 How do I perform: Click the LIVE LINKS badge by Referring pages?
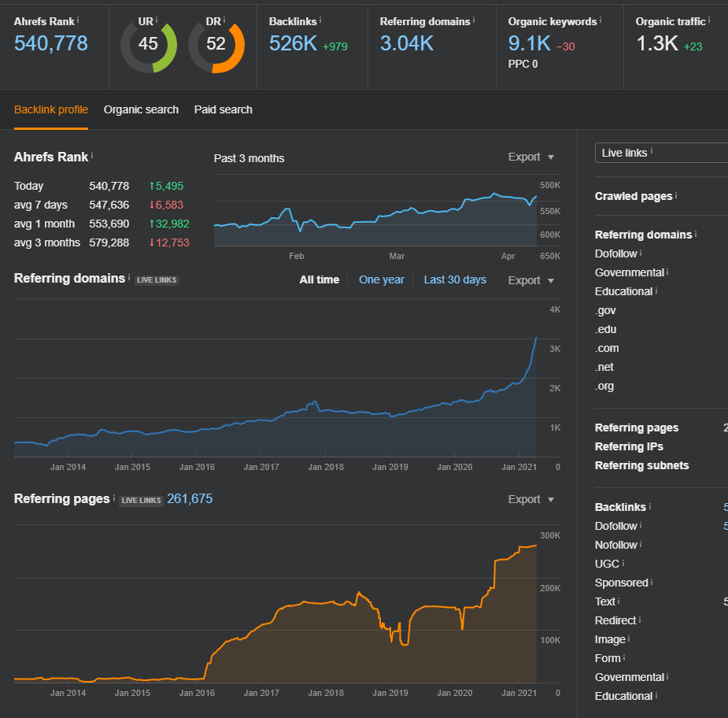click(x=141, y=500)
